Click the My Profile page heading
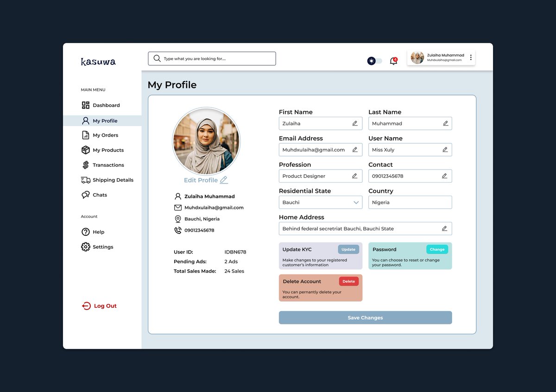Viewport: 556px width, 392px height. tap(172, 85)
